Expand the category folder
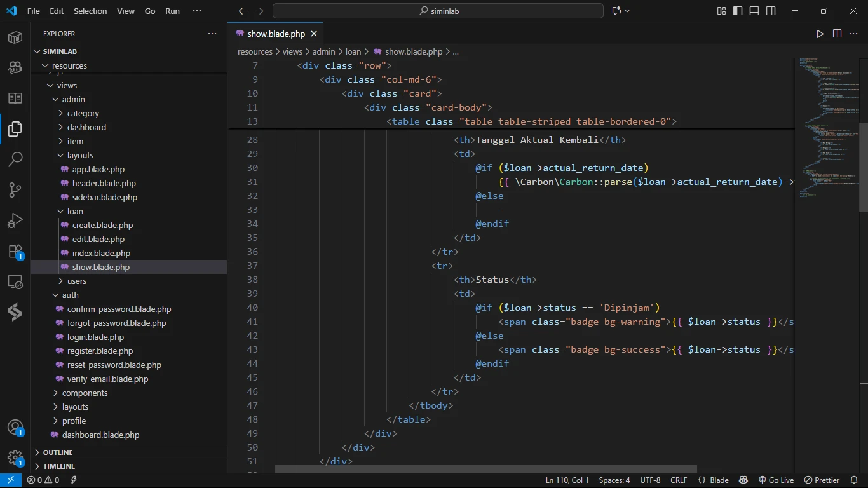868x488 pixels. (83, 113)
